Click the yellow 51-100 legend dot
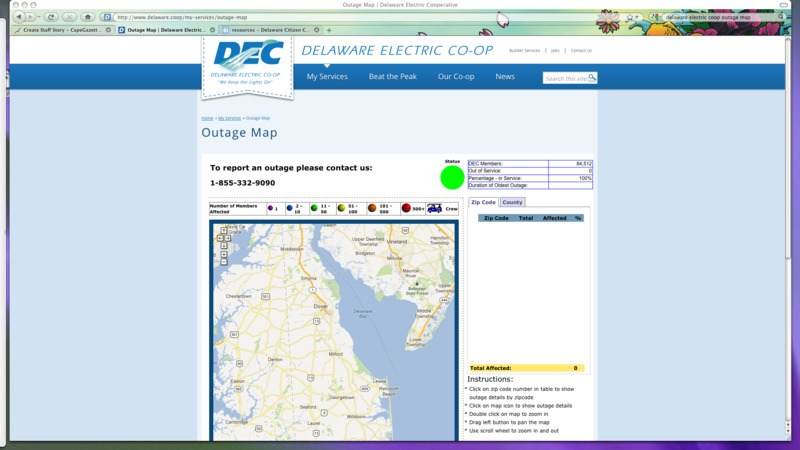This screenshot has width=800, height=450. point(341,208)
